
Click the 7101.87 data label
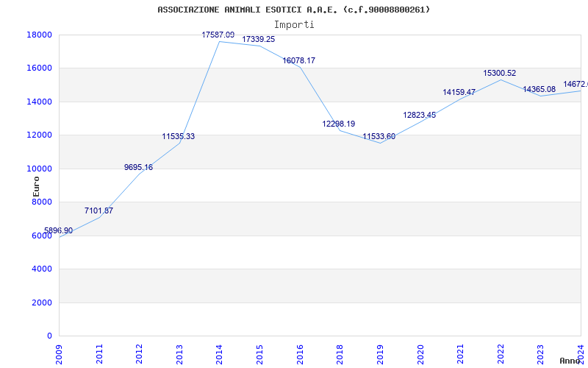[98, 210]
